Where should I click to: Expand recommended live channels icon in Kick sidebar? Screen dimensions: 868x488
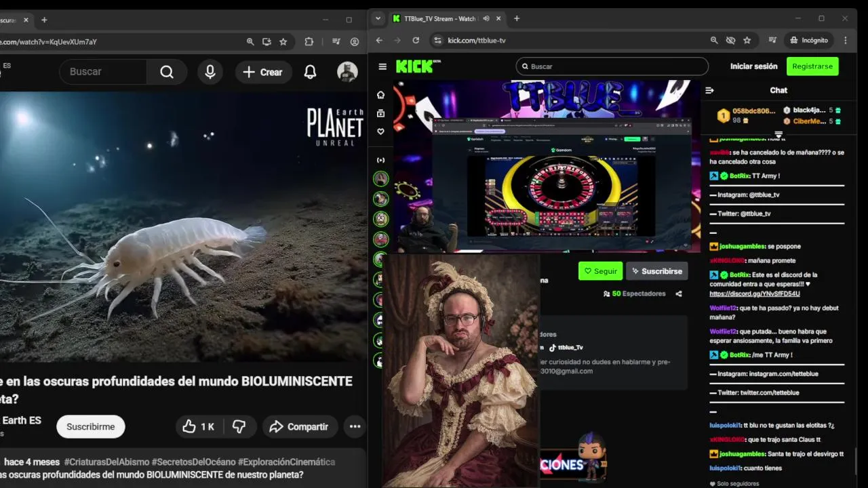(x=381, y=160)
